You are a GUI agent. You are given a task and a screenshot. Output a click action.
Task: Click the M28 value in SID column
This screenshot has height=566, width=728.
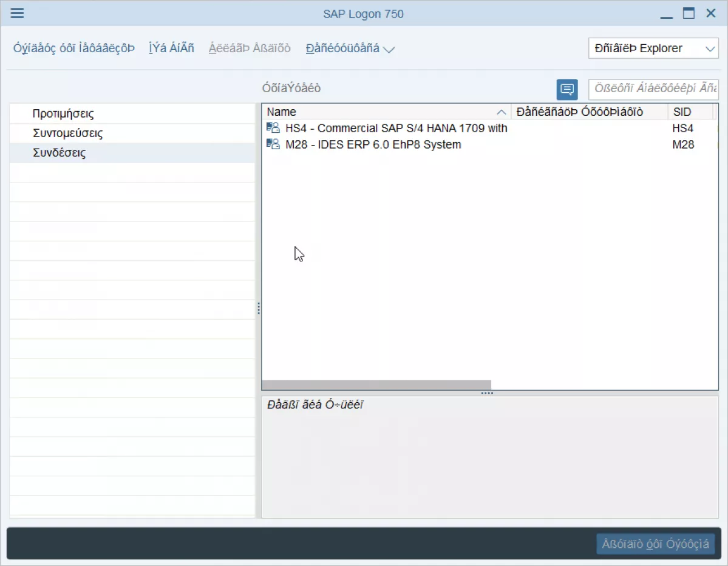683,144
